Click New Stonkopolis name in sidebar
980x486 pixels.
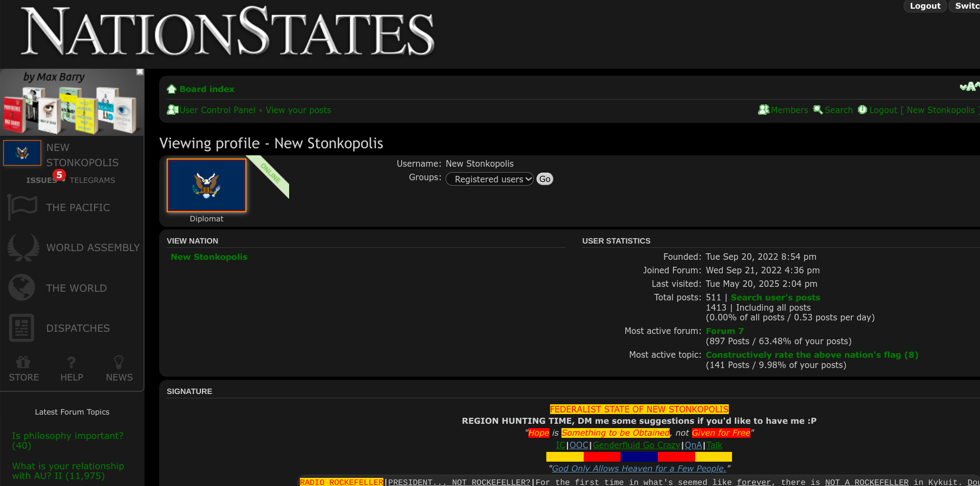82,155
